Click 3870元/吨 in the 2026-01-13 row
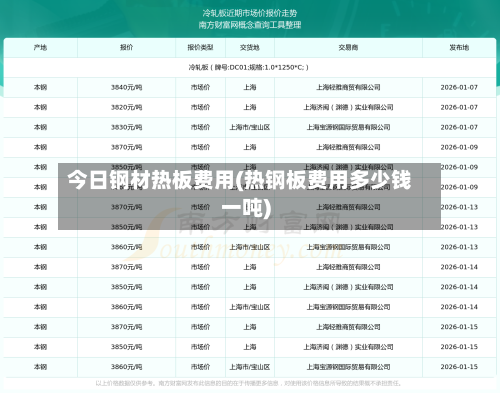This screenshot has width=500, height=393. click(x=126, y=207)
